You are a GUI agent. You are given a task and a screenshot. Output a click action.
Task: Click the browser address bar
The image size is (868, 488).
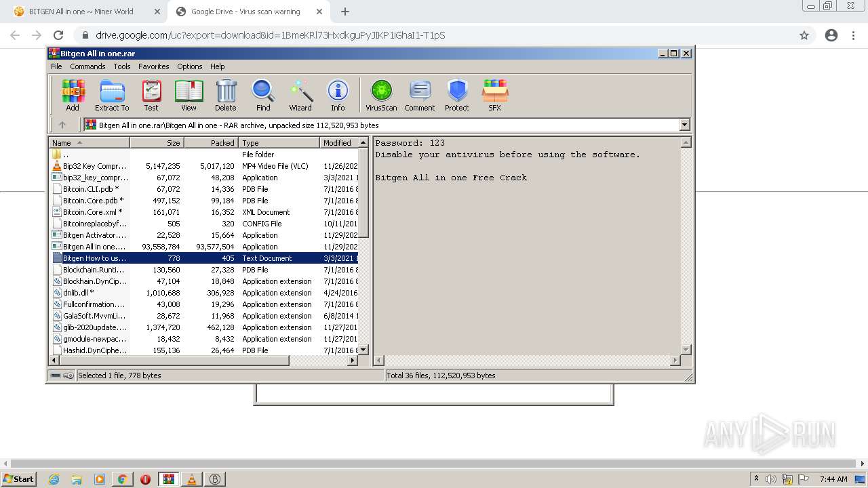coord(434,35)
